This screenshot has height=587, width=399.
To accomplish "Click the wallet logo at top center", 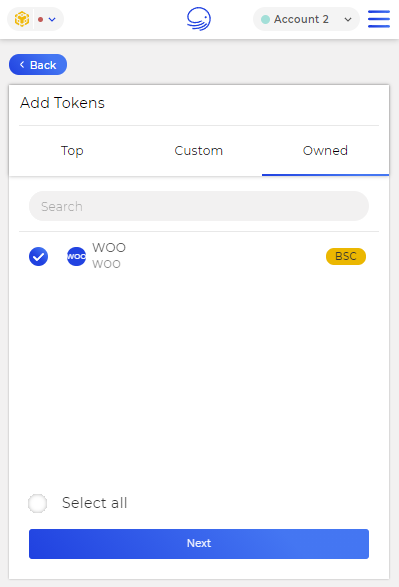I will (199, 19).
